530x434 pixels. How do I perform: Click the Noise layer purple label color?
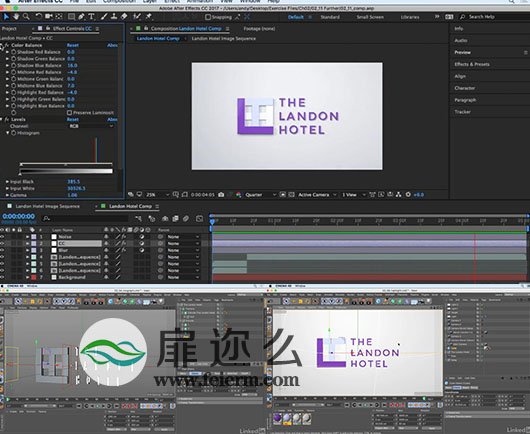pos(34,237)
